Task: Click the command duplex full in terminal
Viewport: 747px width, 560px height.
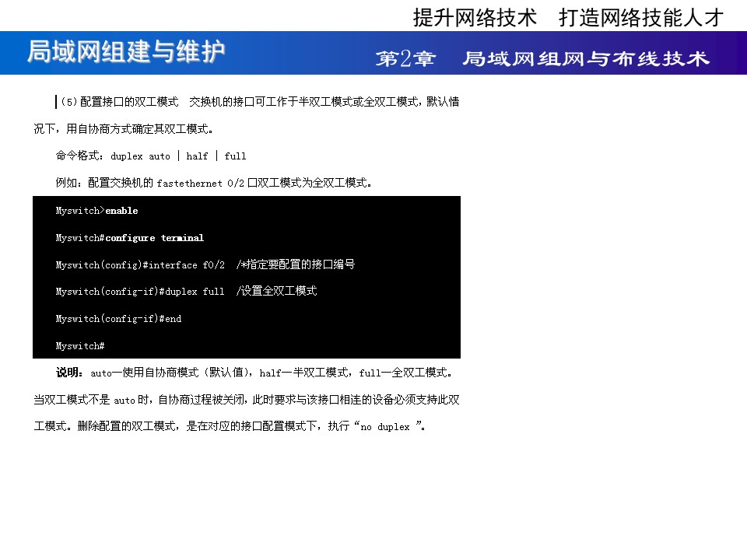Action: click(x=195, y=292)
